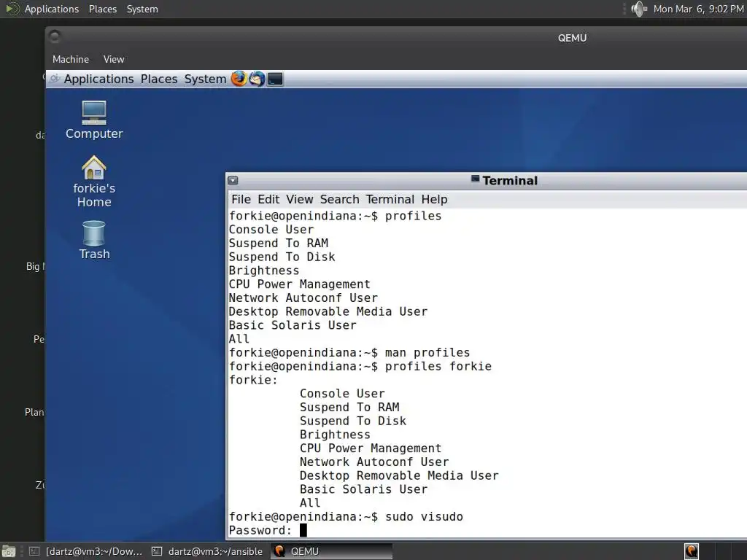This screenshot has height=560, width=747.
Task: Open the Terminal menu in the Terminal menubar
Action: (390, 200)
